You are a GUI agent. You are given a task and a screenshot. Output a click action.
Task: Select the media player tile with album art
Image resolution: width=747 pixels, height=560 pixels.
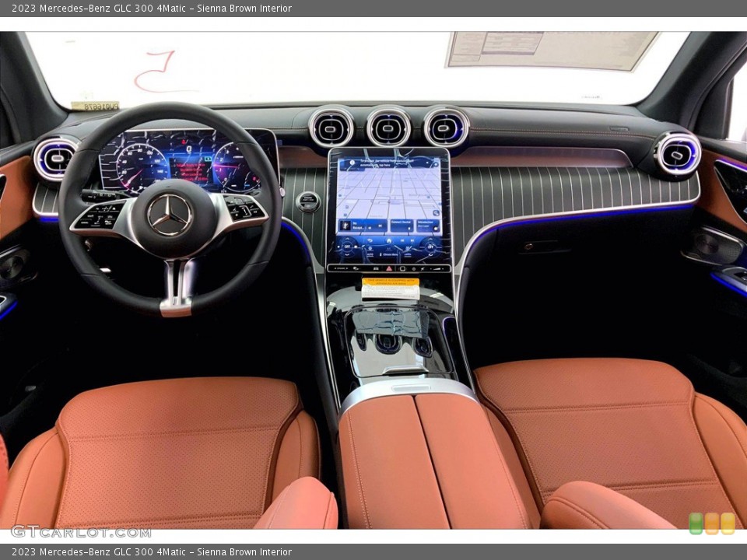[x=363, y=226]
